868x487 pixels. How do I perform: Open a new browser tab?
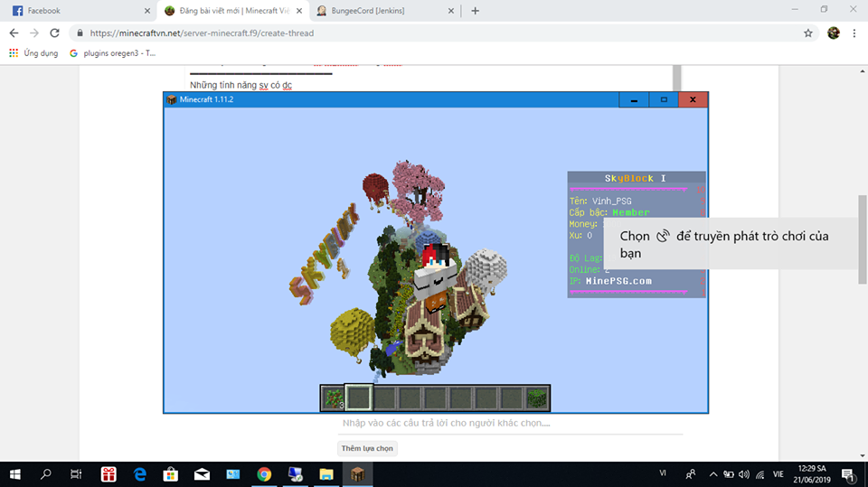pos(475,11)
